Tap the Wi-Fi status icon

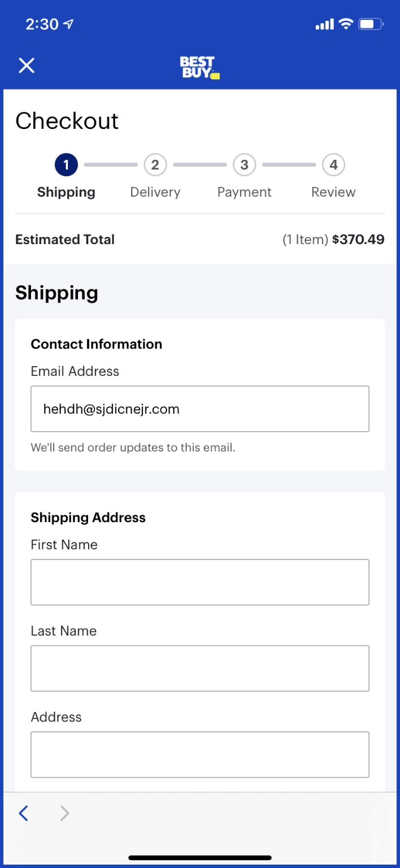(345, 24)
